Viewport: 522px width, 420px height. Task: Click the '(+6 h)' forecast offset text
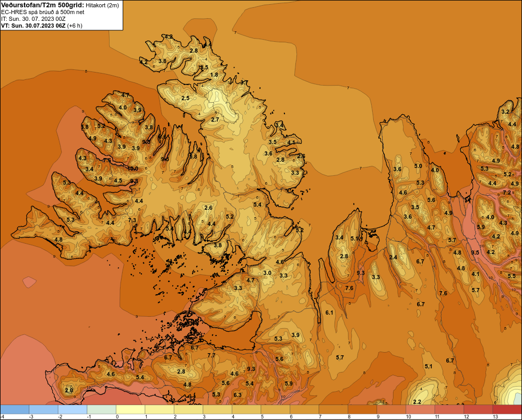click(75, 26)
